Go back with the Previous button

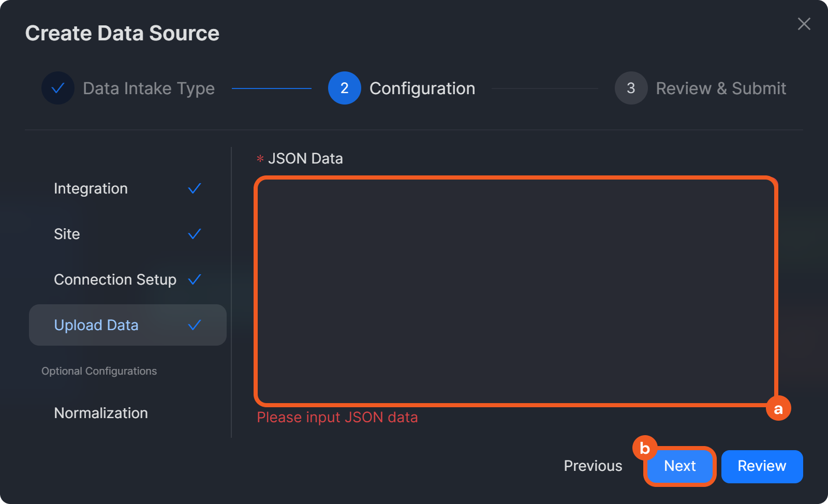point(593,466)
